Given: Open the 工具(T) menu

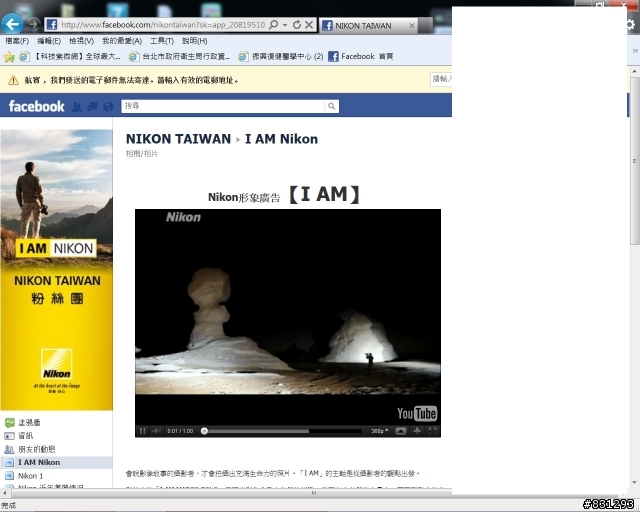Looking at the screenshot, I should click(162, 41).
